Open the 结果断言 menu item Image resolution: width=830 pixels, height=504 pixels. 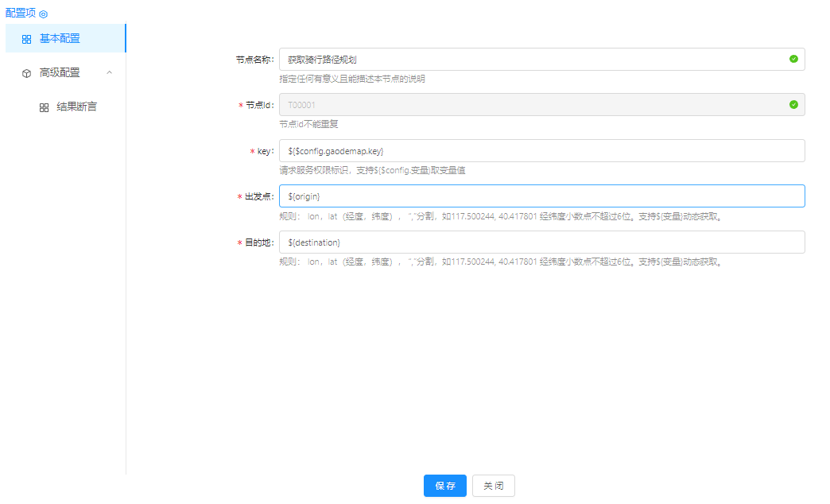pyautogui.click(x=76, y=107)
